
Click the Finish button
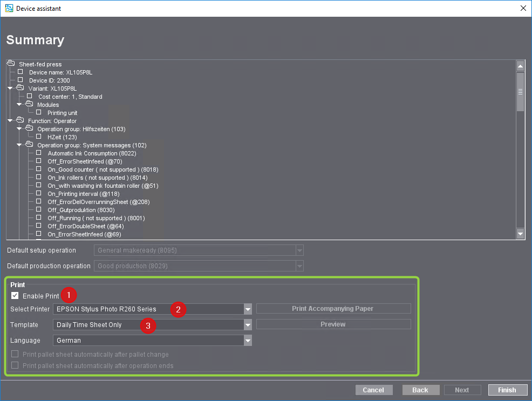click(x=507, y=390)
